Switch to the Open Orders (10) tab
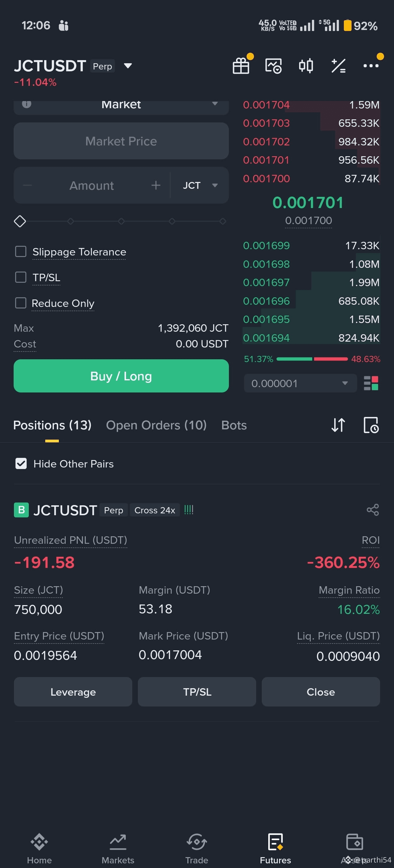 156,425
